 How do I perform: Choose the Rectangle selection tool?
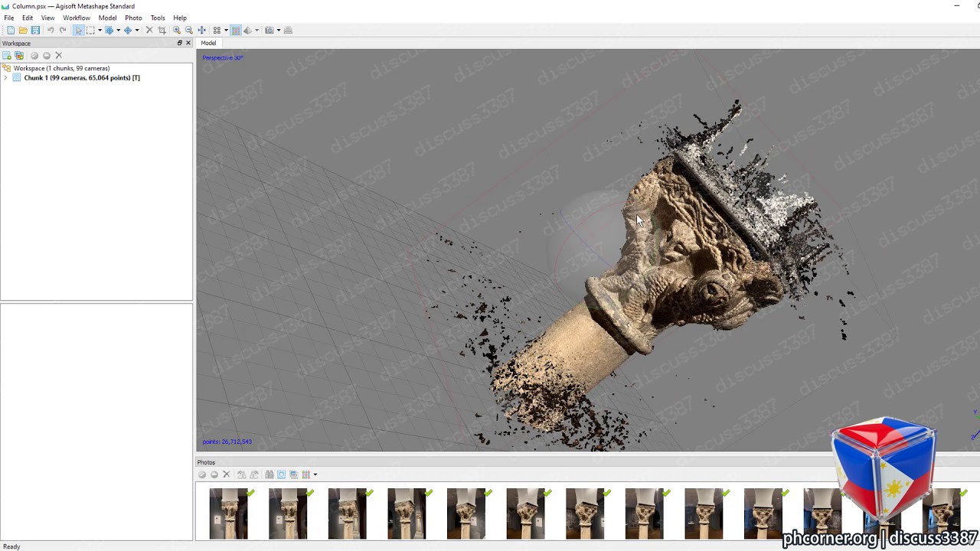click(x=90, y=30)
